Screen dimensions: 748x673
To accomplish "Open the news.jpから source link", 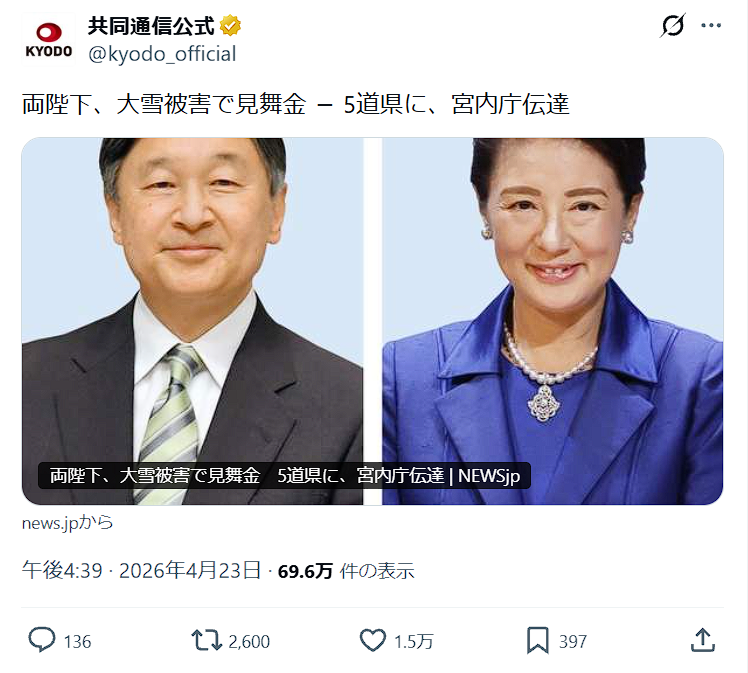I will pos(67,523).
